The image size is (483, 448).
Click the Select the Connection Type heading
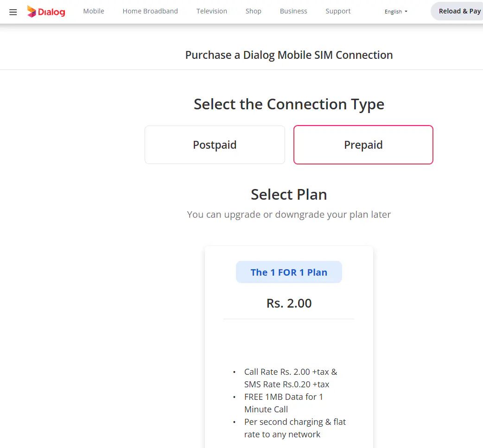[289, 104]
